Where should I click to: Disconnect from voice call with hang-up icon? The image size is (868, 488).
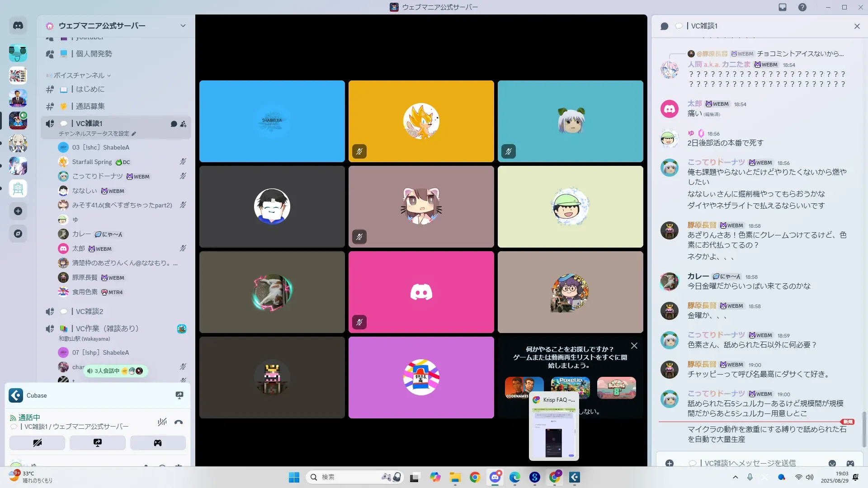(179, 422)
